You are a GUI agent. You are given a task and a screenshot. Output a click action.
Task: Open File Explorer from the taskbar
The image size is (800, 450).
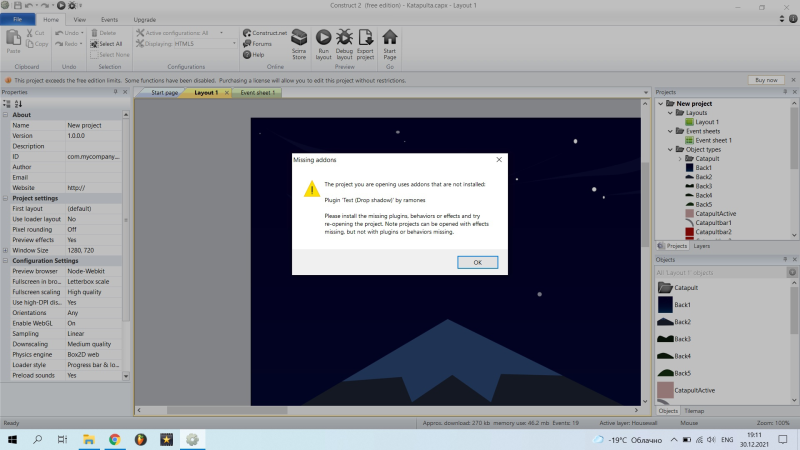[89, 439]
